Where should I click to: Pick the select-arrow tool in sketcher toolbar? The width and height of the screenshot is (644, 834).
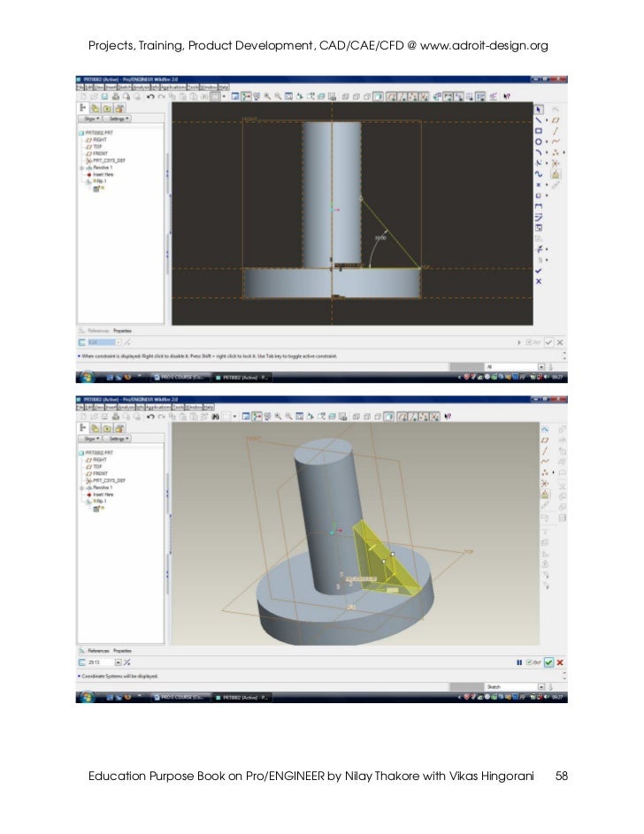coord(539,109)
